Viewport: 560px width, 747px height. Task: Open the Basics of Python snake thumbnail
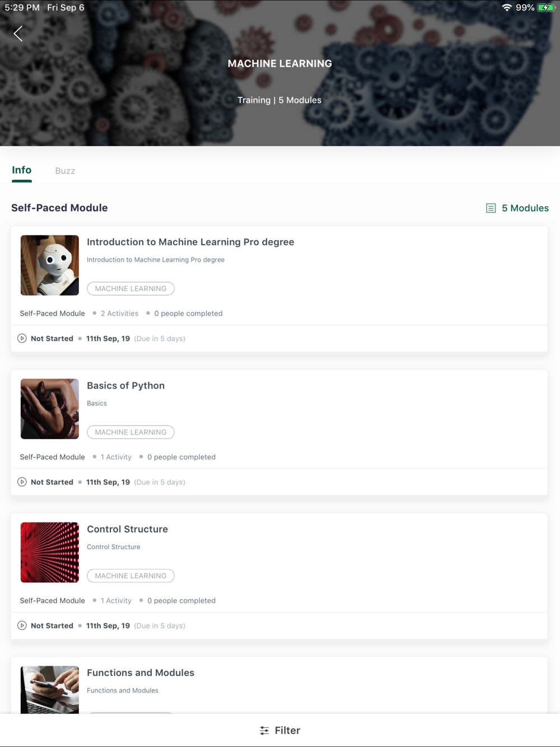pos(50,409)
